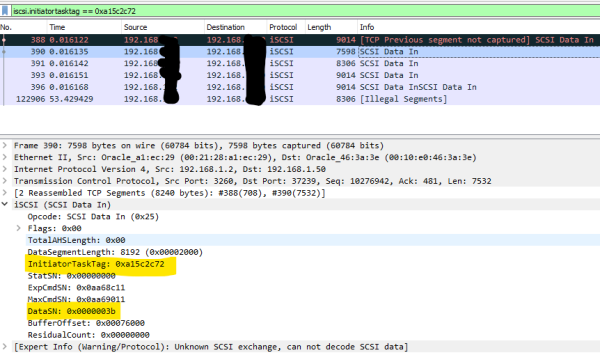The image size is (600, 362).
Task: Collapse the iSCSI (SCSI Data In) node
Action: [x=5, y=204]
